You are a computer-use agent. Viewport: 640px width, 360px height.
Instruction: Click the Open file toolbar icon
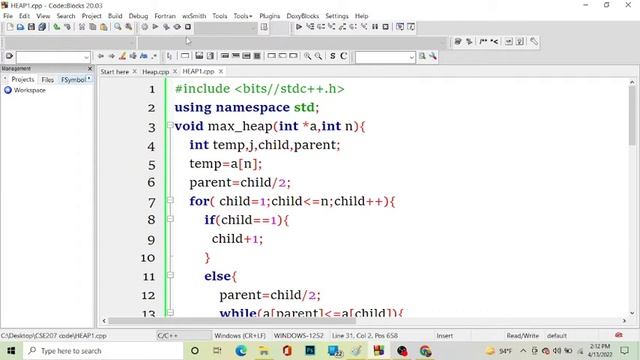(20, 27)
